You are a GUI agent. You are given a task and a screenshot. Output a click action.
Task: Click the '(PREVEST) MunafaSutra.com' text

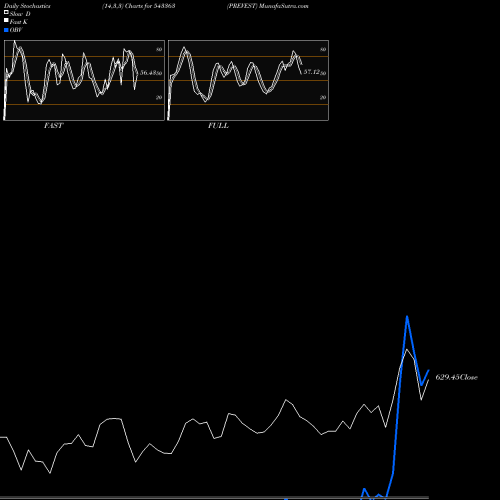click(268, 6)
